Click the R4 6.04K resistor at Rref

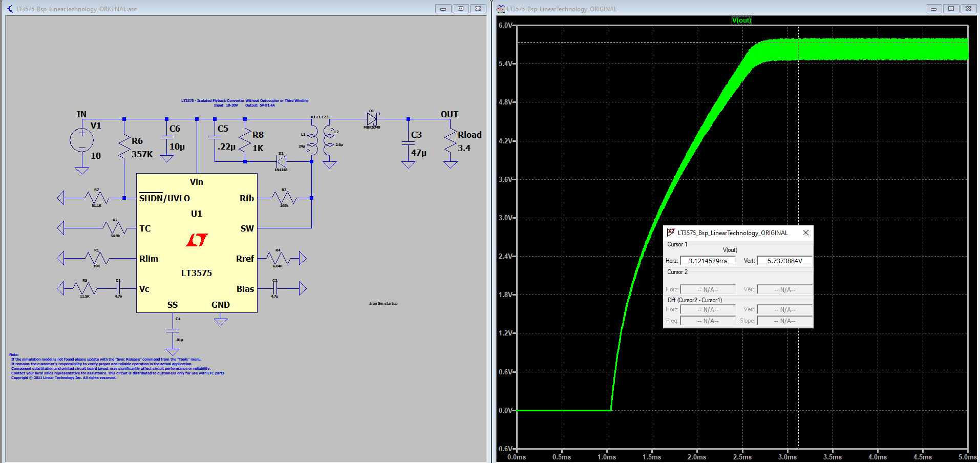tap(278, 258)
